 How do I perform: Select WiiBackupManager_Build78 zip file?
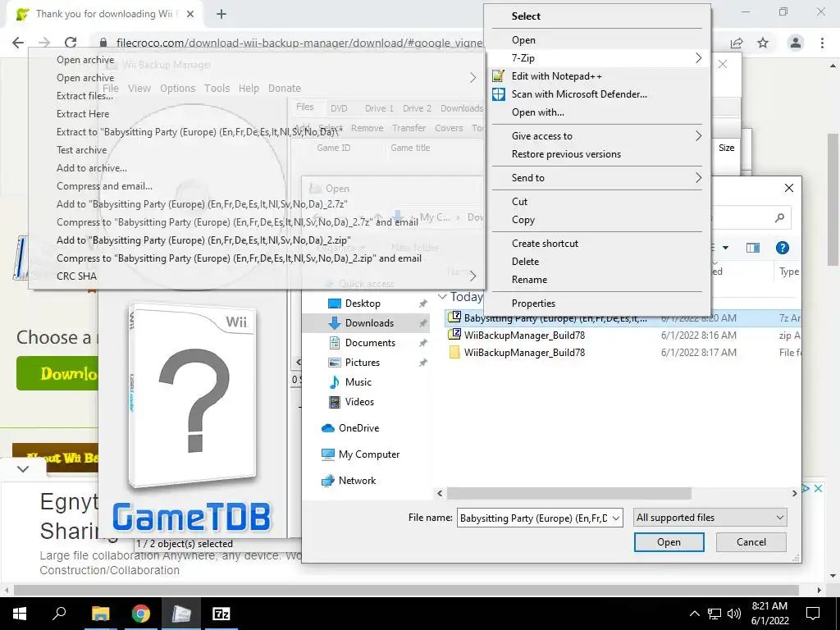pos(524,336)
